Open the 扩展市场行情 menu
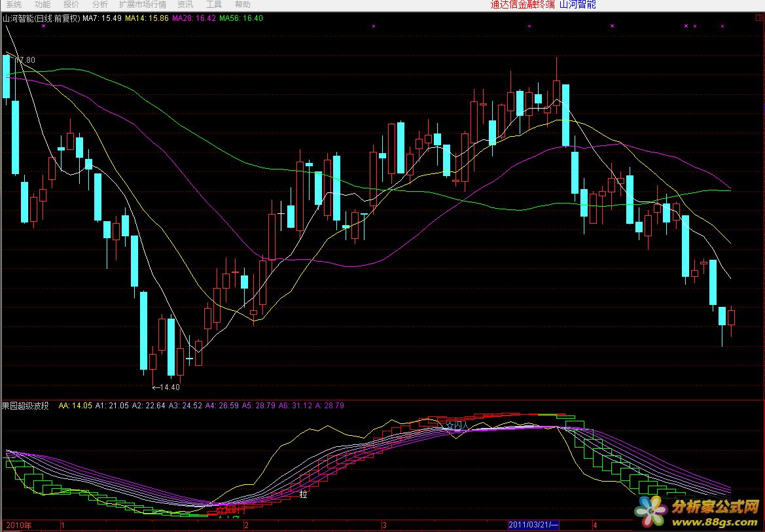 [x=143, y=5]
